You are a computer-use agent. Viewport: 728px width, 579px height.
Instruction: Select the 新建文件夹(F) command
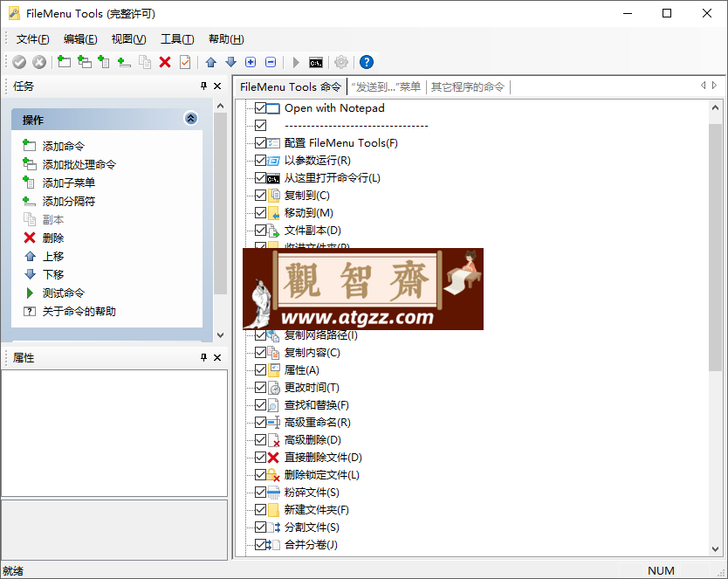point(317,510)
